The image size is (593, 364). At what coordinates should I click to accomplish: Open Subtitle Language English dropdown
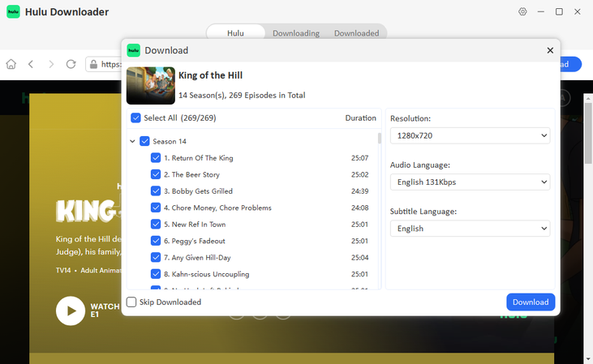point(470,229)
